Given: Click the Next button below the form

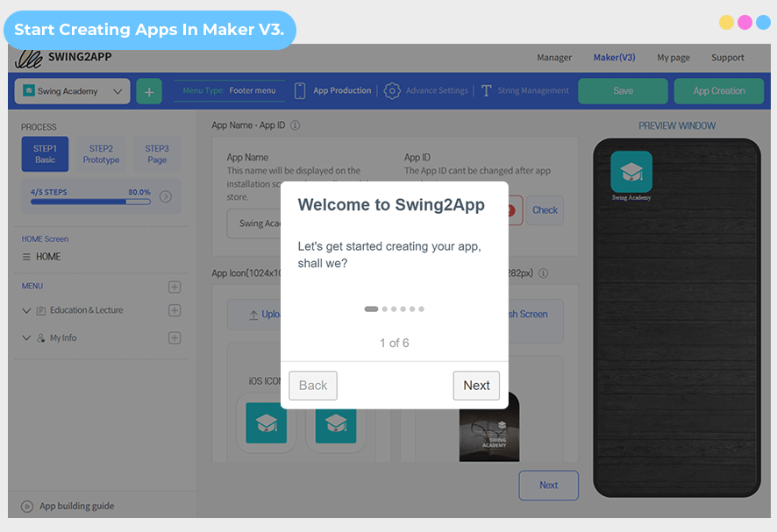Looking at the screenshot, I should (x=549, y=486).
